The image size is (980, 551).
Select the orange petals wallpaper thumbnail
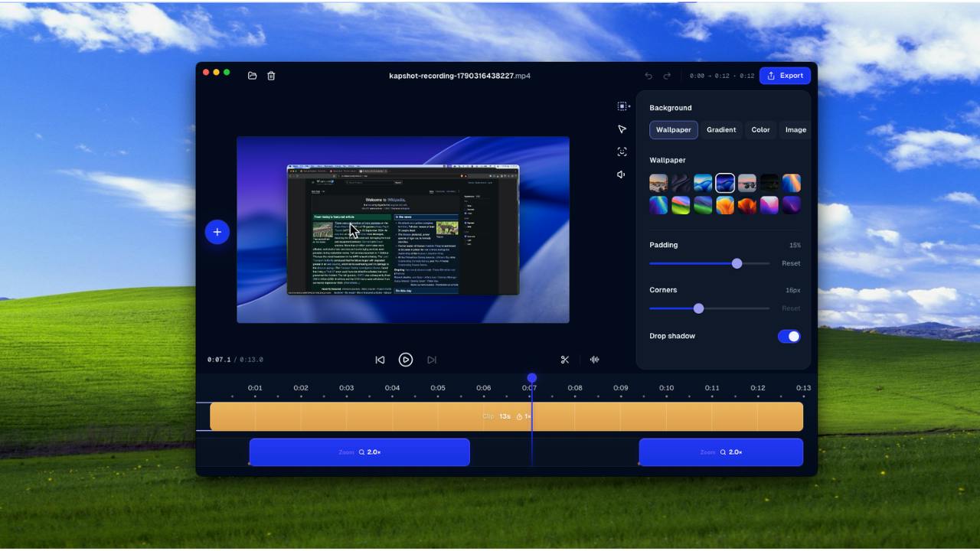(725, 205)
